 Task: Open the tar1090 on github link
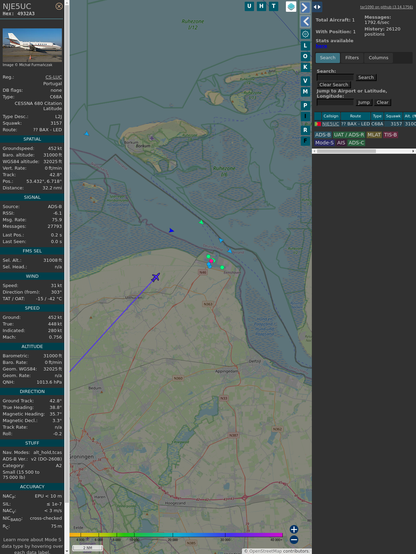(x=386, y=7)
